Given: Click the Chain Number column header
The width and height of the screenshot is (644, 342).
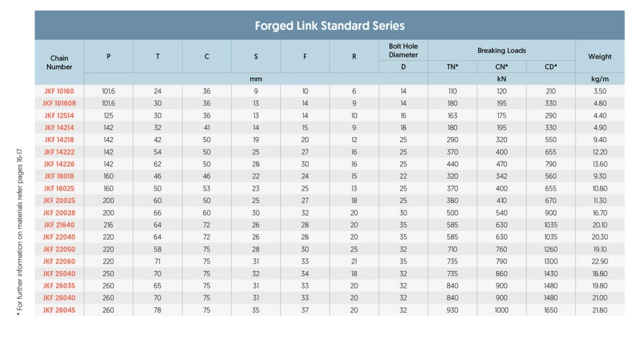Looking at the screenshot, I should click(59, 62).
